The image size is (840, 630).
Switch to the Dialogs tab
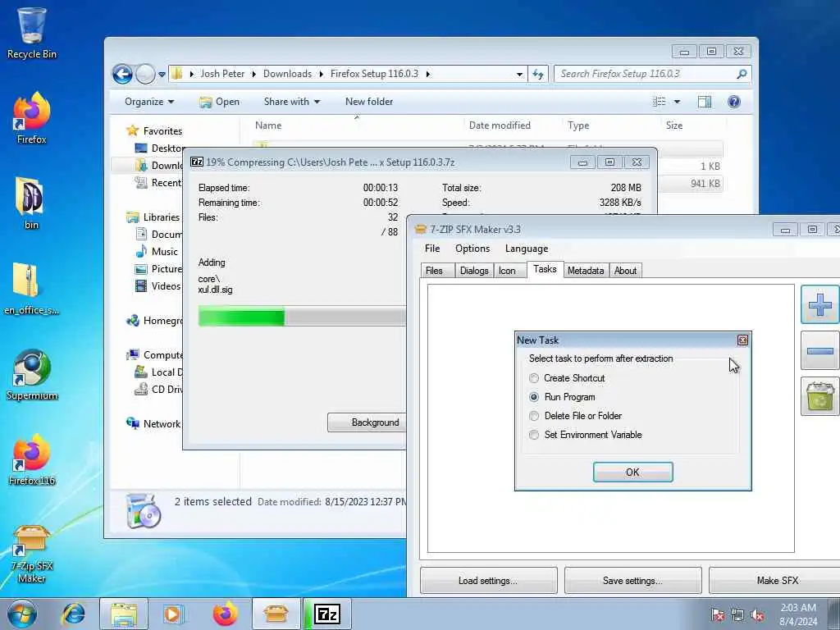pyautogui.click(x=474, y=271)
